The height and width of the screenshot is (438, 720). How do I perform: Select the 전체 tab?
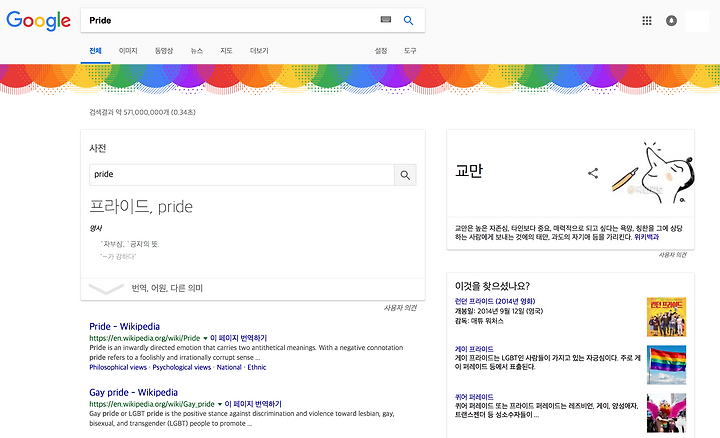[95, 51]
